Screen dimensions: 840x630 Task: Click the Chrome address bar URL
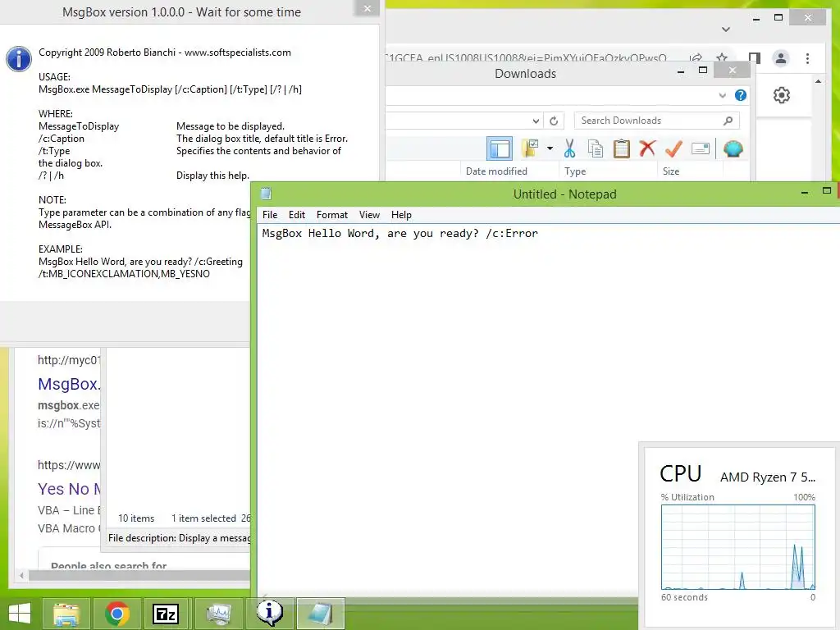click(x=525, y=58)
